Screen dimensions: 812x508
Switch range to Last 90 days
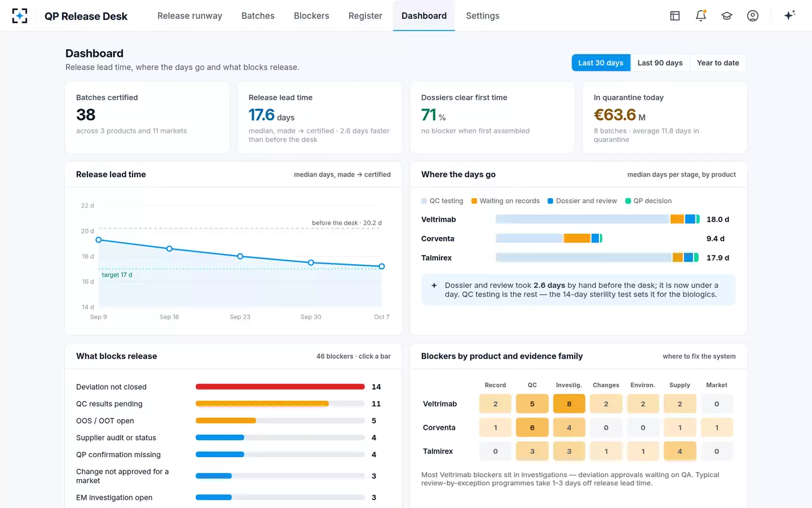(660, 63)
